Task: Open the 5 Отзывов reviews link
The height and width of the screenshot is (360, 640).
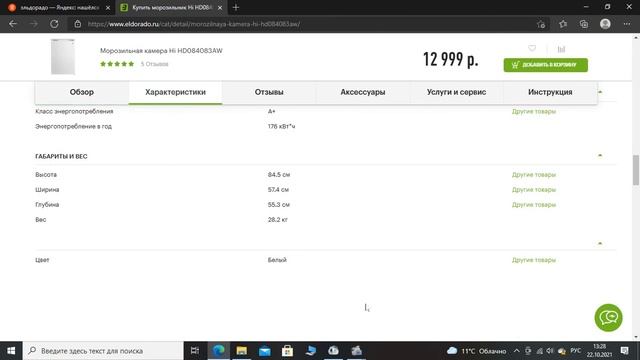Action: tap(155, 64)
